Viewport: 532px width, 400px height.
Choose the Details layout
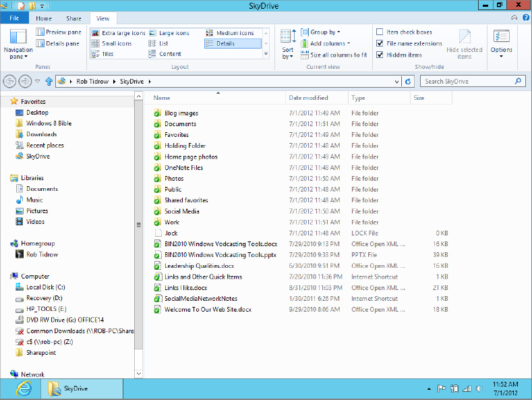pyautogui.click(x=233, y=43)
